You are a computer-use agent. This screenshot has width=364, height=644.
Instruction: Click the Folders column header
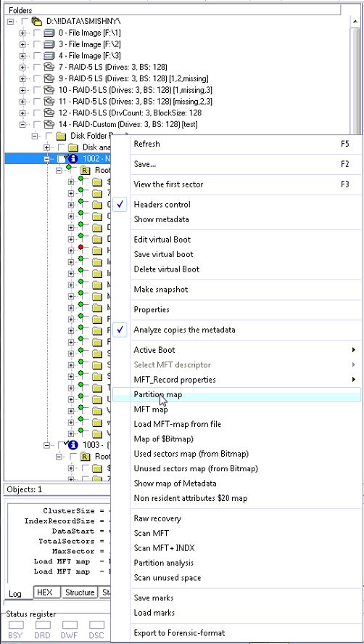coord(173,10)
